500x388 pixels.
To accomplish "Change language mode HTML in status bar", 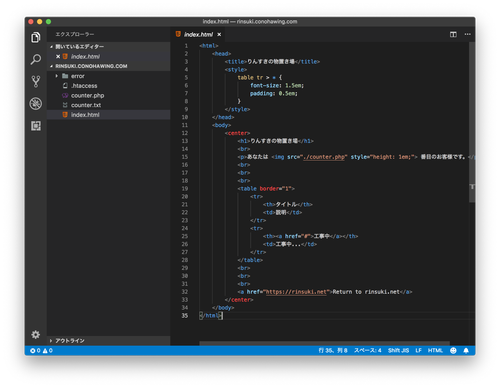I will (435, 350).
